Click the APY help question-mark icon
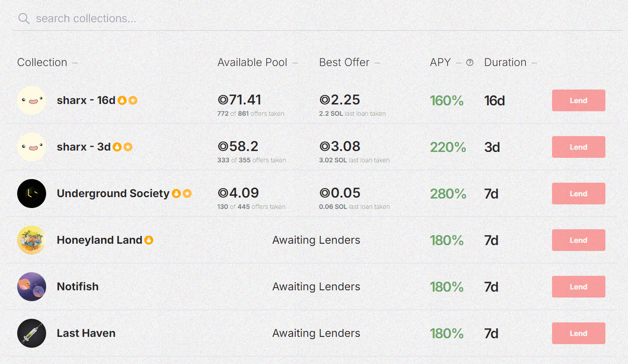Image resolution: width=628 pixels, height=364 pixels. [x=470, y=62]
